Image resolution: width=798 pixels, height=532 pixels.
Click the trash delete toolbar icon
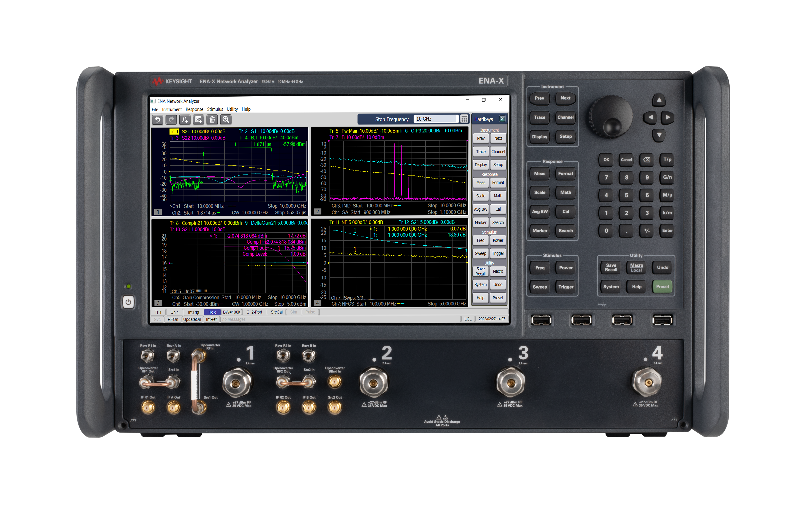coord(212,119)
